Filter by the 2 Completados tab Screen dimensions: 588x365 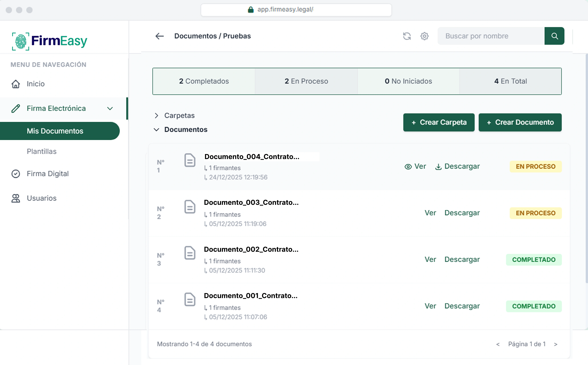pyautogui.click(x=204, y=81)
